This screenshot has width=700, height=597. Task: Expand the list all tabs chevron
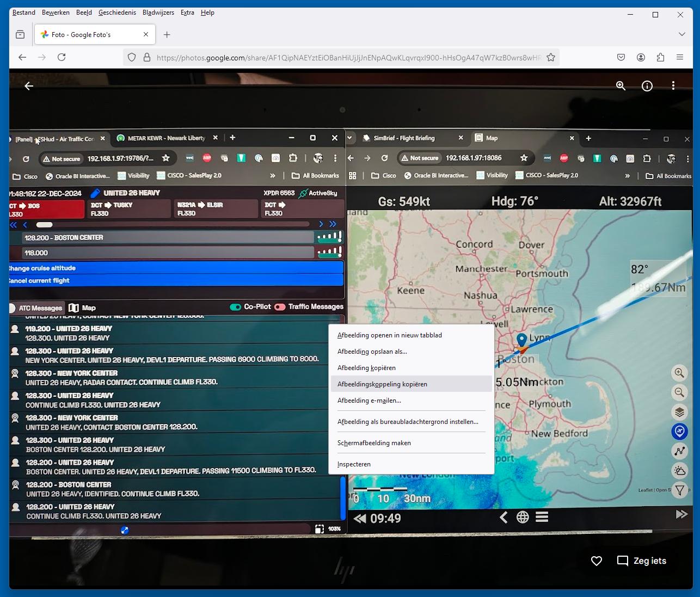682,34
